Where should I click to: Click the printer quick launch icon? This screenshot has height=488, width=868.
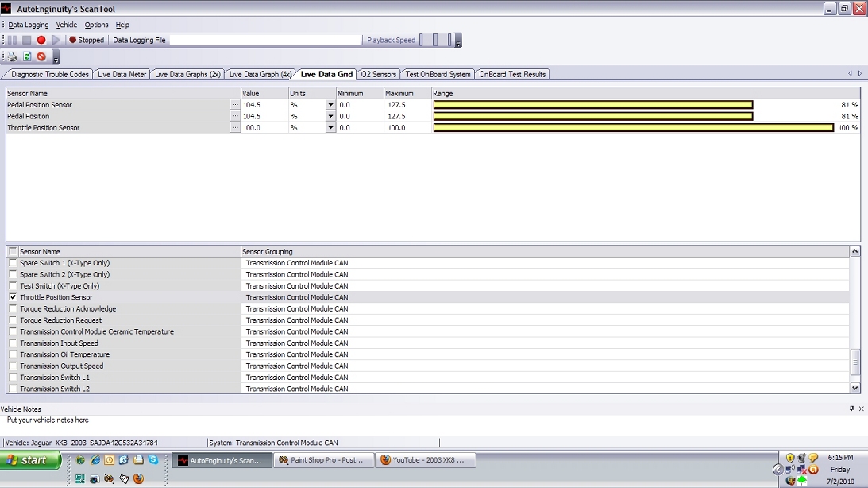point(138,459)
